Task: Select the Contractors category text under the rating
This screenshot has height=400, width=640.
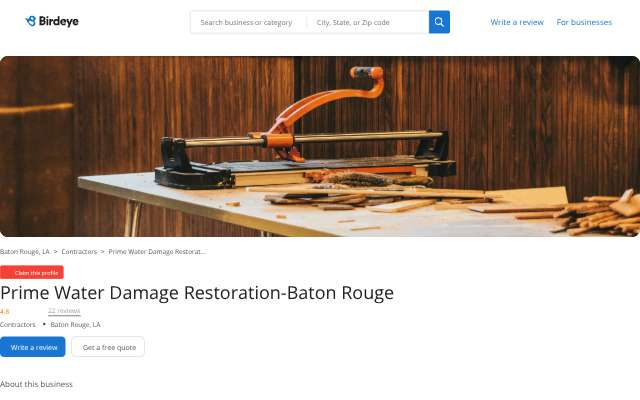Action: point(18,324)
